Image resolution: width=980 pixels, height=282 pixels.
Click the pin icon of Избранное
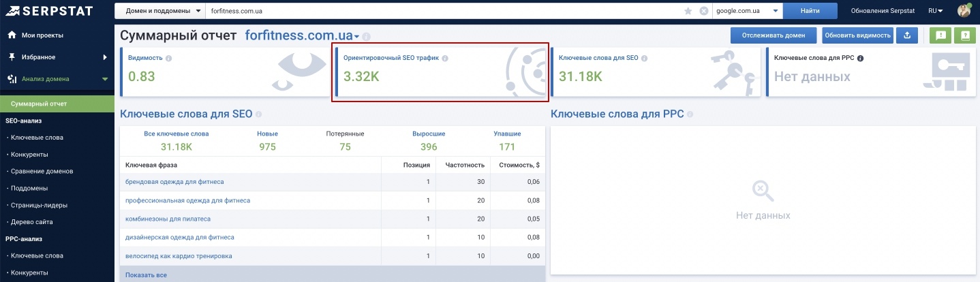12,57
